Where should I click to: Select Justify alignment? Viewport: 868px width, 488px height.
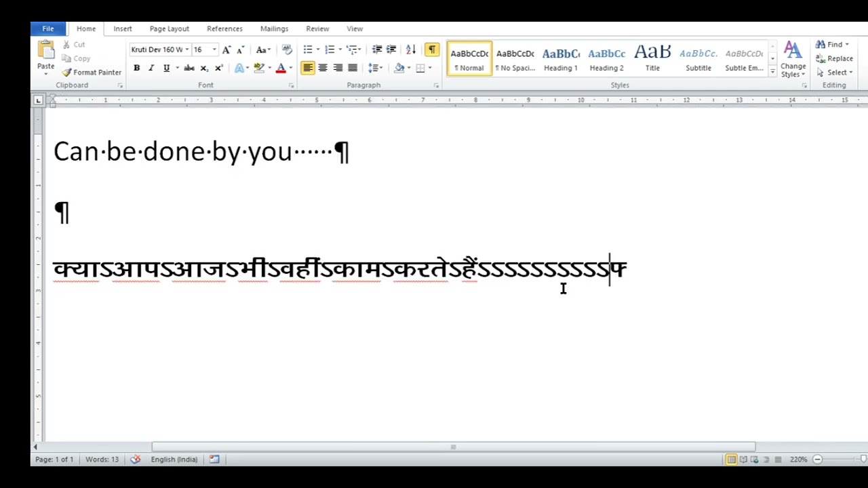click(353, 68)
